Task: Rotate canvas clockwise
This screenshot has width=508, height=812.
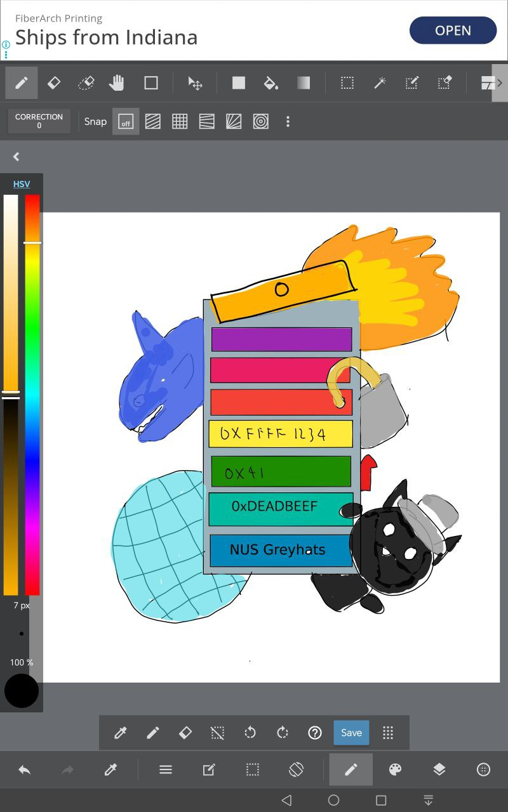Action: (283, 733)
